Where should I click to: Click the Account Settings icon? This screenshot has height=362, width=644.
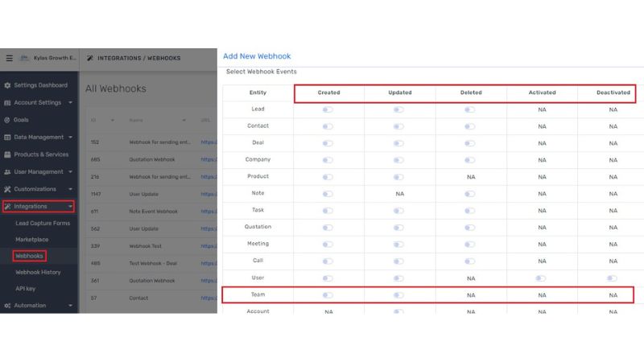(7, 103)
